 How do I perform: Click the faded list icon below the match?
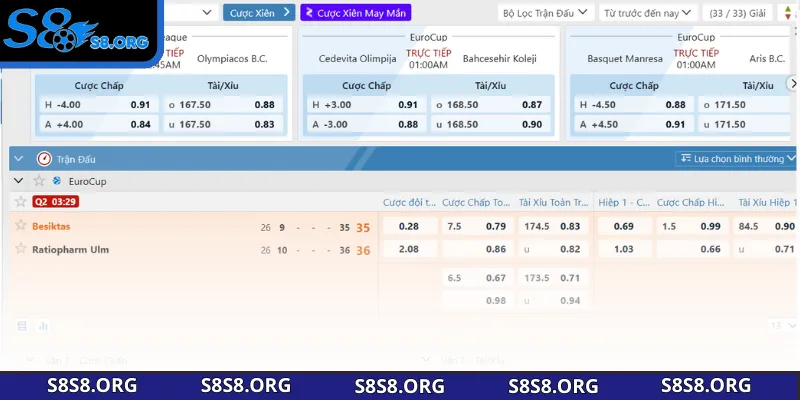tap(22, 325)
